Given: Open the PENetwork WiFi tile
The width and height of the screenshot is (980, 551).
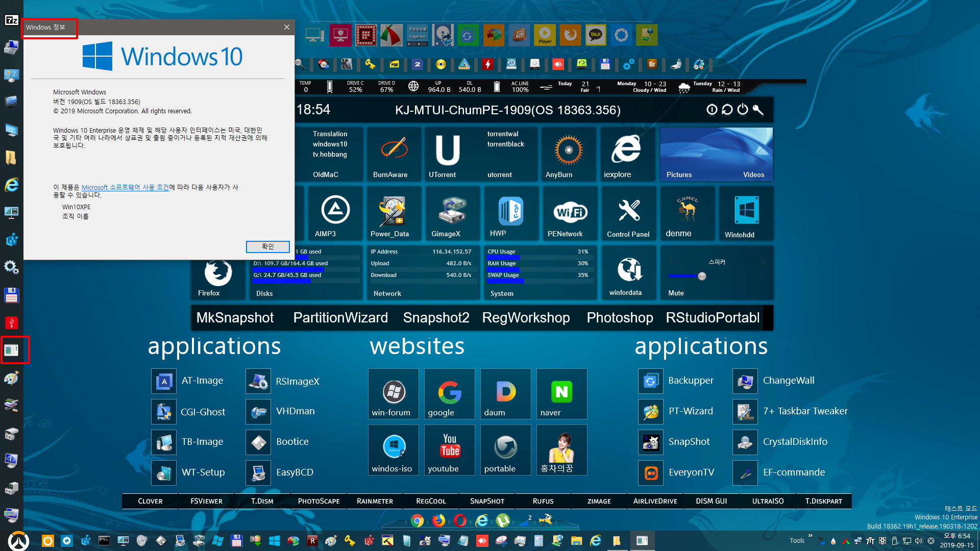Looking at the screenshot, I should point(570,213).
